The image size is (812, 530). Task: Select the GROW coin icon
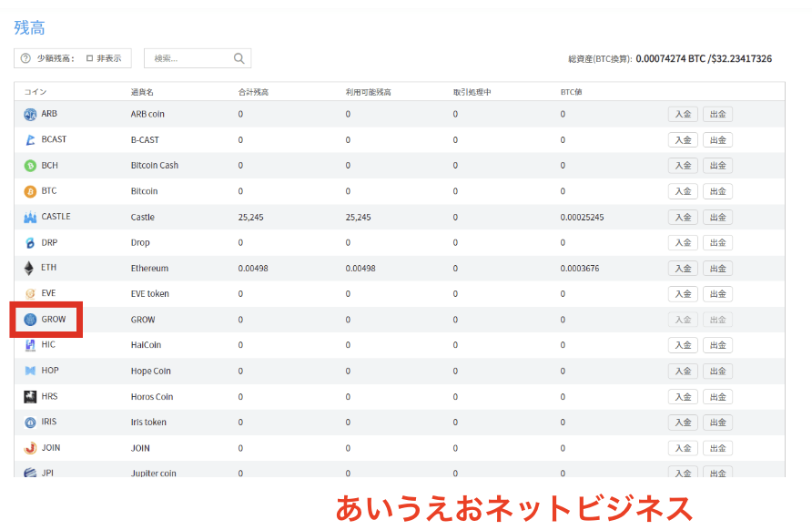coord(30,320)
